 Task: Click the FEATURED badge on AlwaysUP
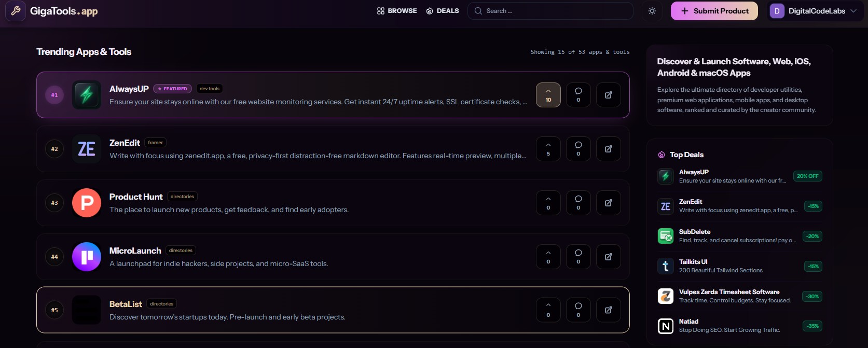173,89
